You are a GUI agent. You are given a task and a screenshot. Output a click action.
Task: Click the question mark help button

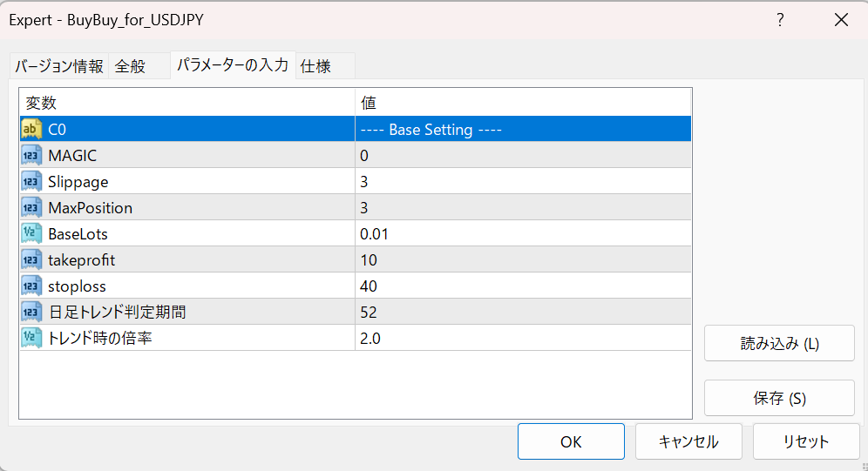click(780, 20)
